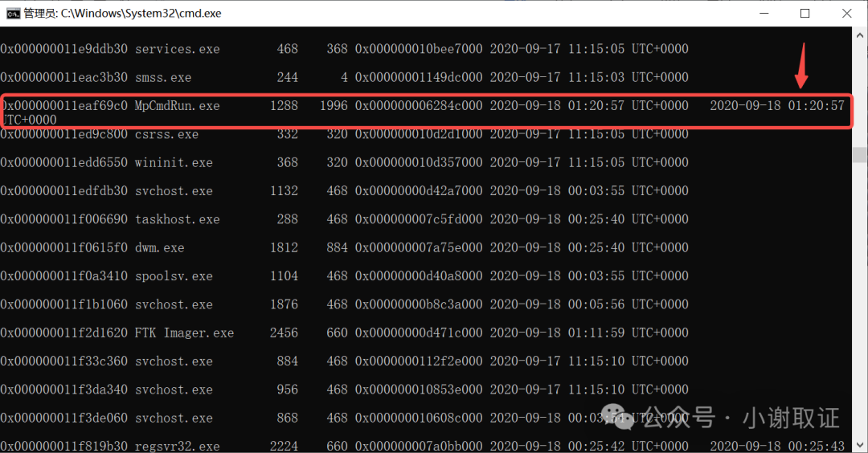Click the vertical scrollbar thumb

(860, 154)
